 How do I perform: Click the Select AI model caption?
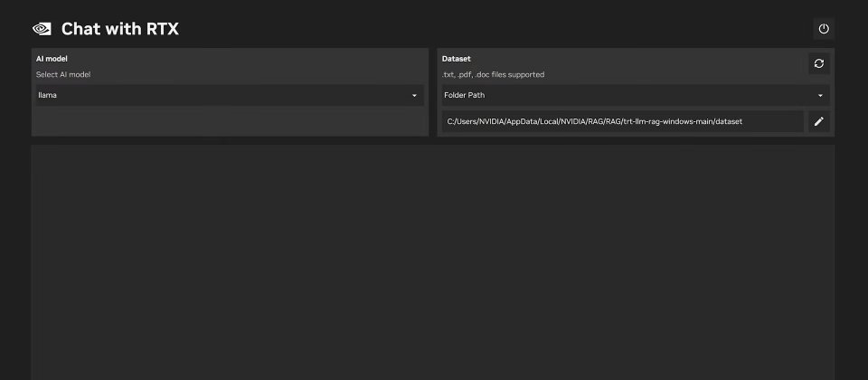click(63, 74)
